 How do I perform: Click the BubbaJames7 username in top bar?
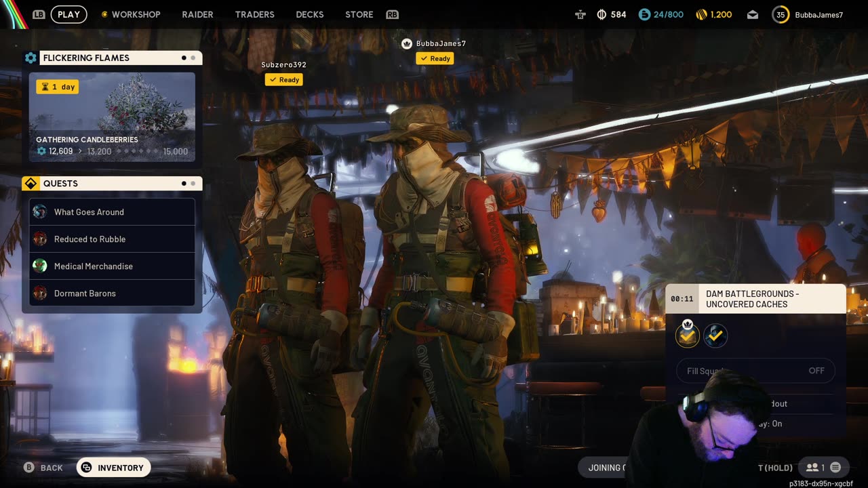click(818, 15)
